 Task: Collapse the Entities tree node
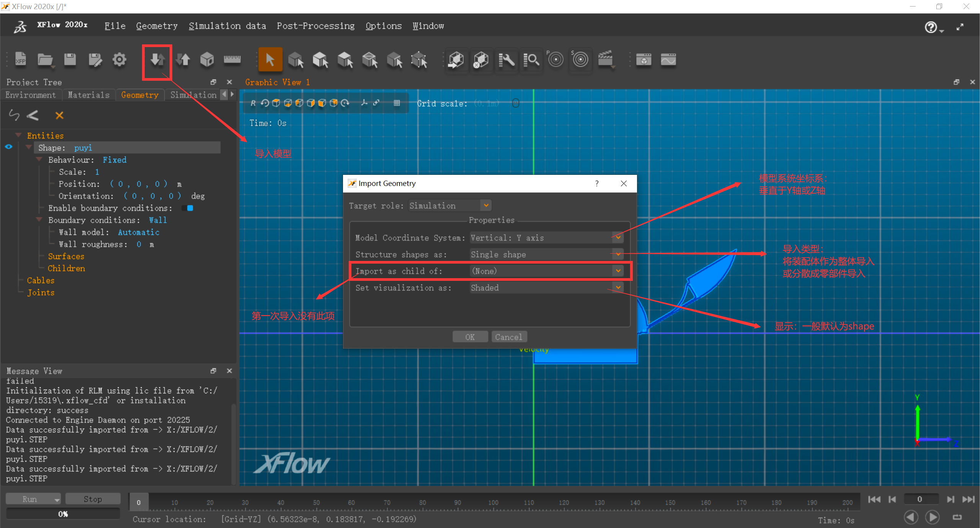click(x=18, y=134)
